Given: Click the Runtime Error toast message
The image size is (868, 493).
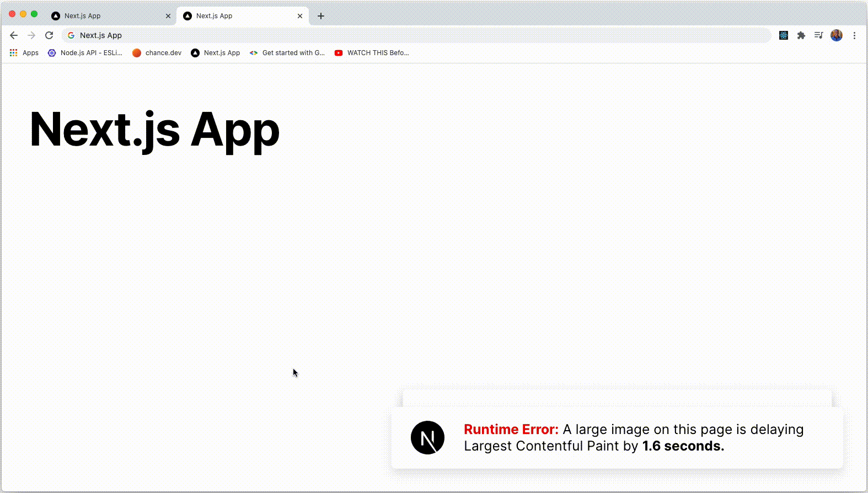Looking at the screenshot, I should pos(633,438).
